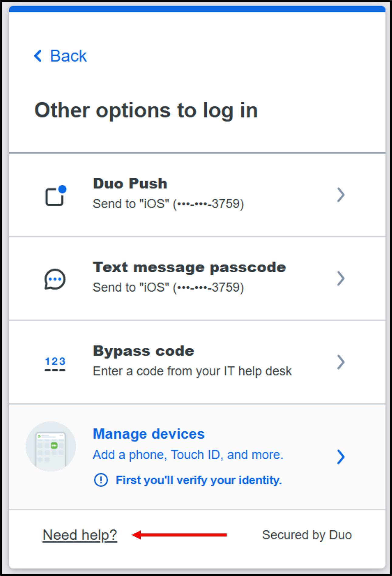Click the 123 bypass code icon

pyautogui.click(x=55, y=364)
